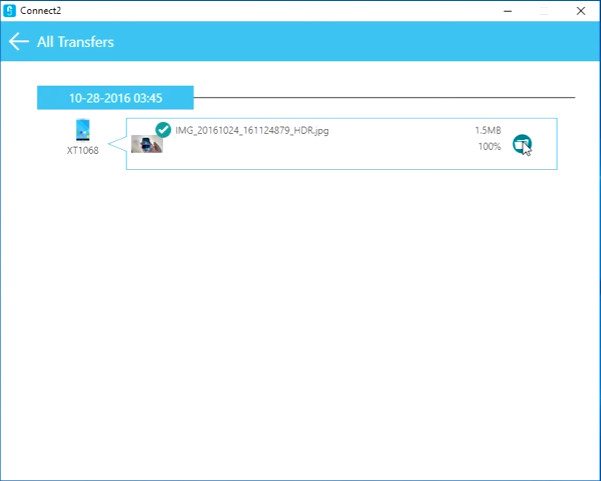The image size is (601, 481).
Task: Click the Connect2 app logo in title bar
Action: (x=9, y=11)
